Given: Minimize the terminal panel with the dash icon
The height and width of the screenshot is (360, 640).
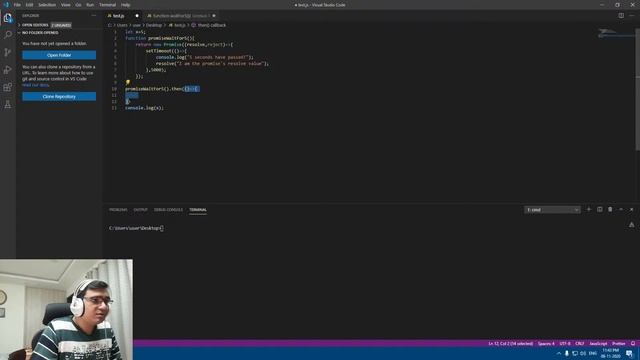Looking at the screenshot, I should (x=621, y=209).
